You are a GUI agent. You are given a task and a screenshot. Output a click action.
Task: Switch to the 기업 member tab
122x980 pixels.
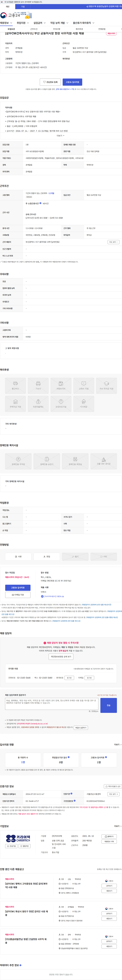click(x=23, y=6)
